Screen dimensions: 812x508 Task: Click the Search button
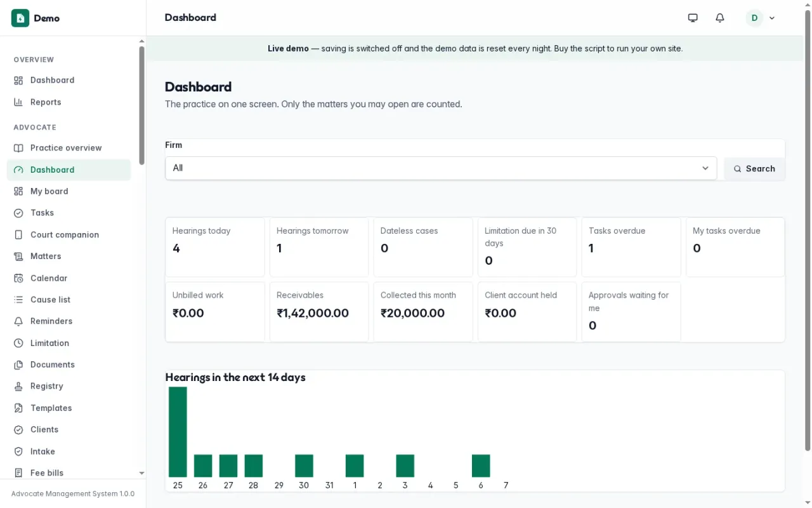tap(754, 169)
